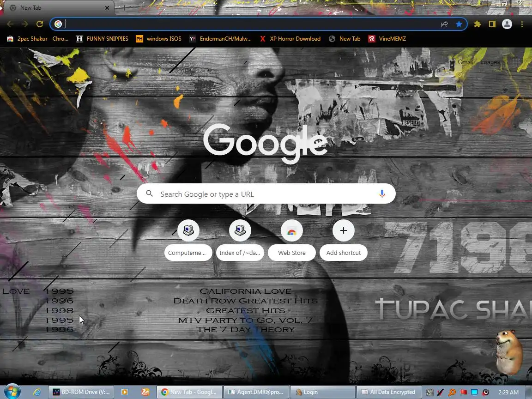This screenshot has width=532, height=399.
Task: Open the windows ISOS bookmark
Action: [158, 39]
